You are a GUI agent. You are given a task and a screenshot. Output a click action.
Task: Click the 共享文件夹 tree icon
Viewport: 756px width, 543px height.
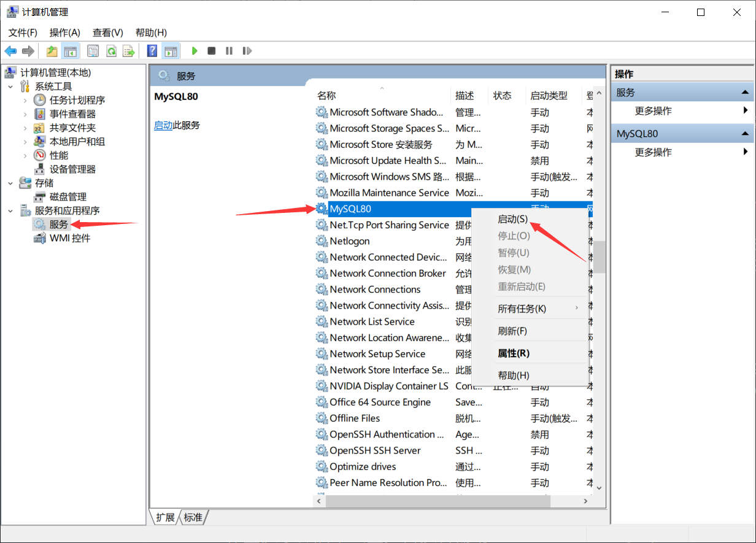point(40,128)
